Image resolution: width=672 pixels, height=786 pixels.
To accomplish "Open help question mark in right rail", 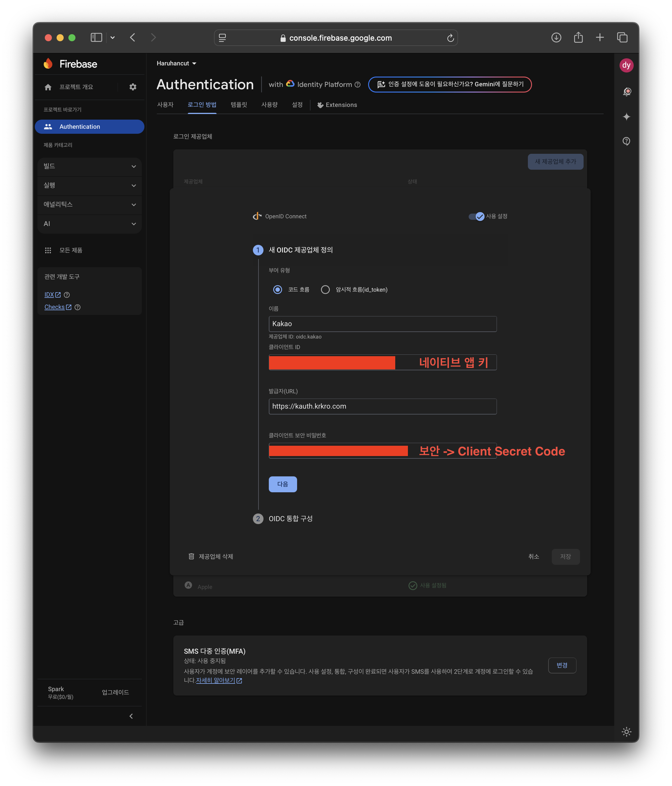I will [x=627, y=141].
